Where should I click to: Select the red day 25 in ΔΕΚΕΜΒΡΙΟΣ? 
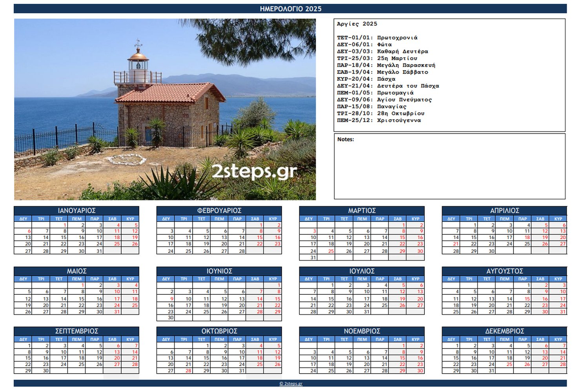pyautogui.click(x=504, y=365)
